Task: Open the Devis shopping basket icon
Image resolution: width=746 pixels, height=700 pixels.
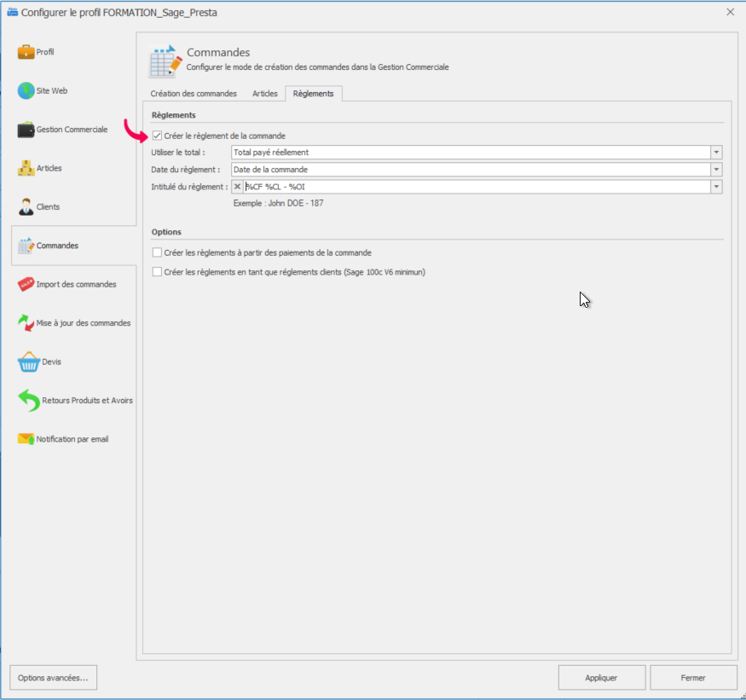Action: click(28, 362)
